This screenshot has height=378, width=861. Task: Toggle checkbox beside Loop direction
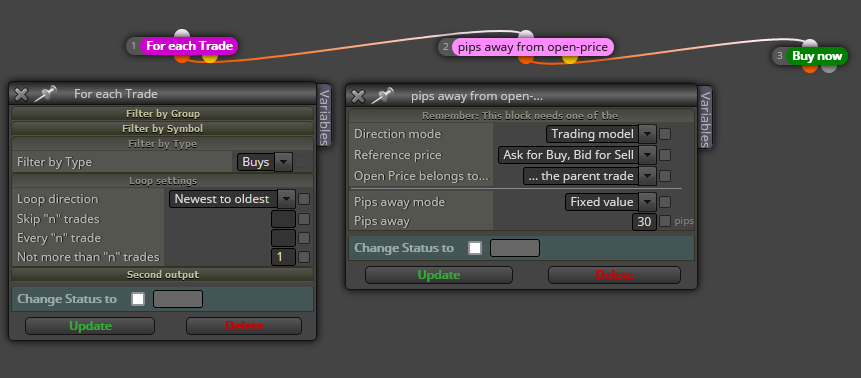(304, 199)
